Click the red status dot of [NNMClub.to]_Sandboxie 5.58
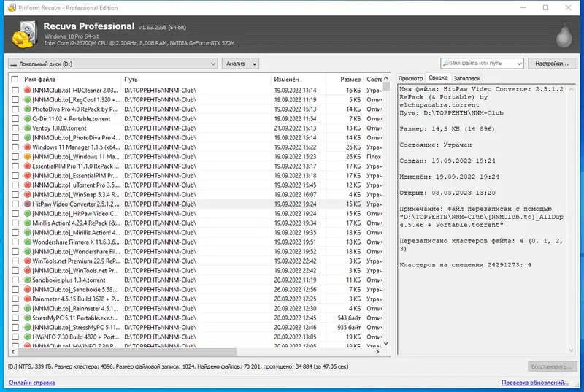Screen dimensions: 584x392 (27, 289)
